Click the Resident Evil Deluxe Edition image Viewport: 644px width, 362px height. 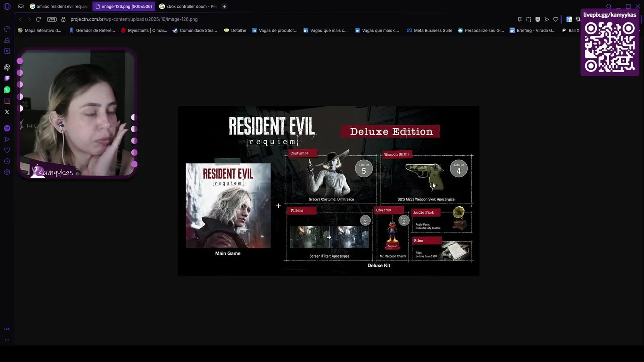pos(329,191)
